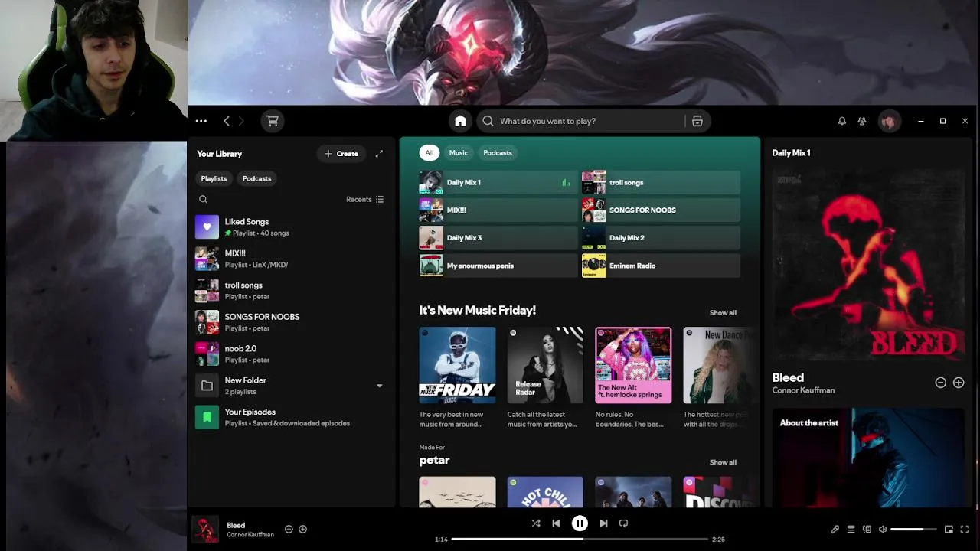Expand Your Library to full view
This screenshot has width=980, height=551.
point(379,154)
